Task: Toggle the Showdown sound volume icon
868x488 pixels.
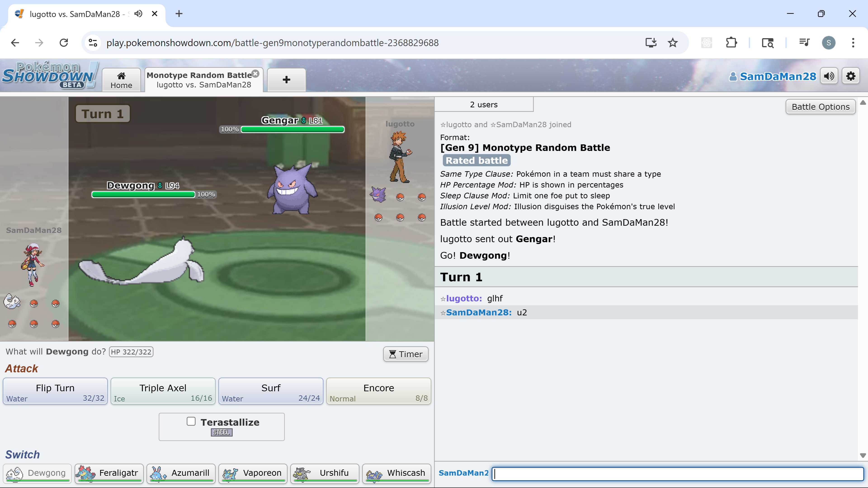Action: [x=829, y=76]
